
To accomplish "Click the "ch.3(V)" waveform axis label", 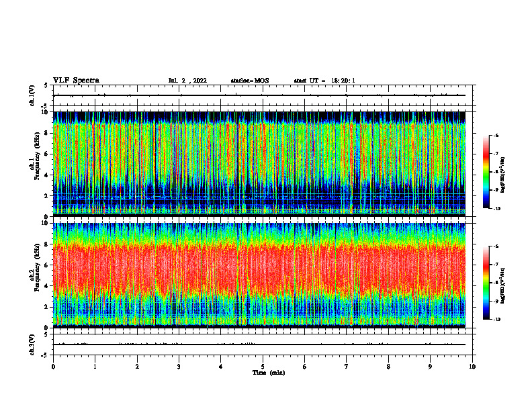I will pos(32,345).
